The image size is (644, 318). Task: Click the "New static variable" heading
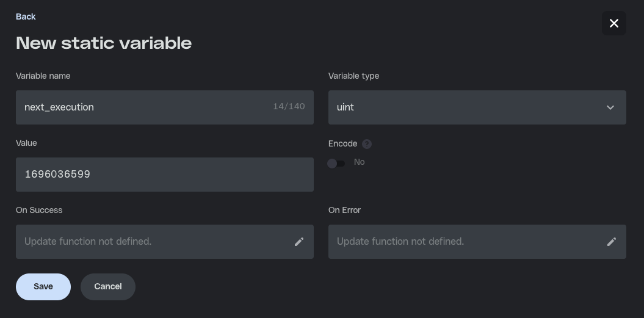click(x=104, y=43)
